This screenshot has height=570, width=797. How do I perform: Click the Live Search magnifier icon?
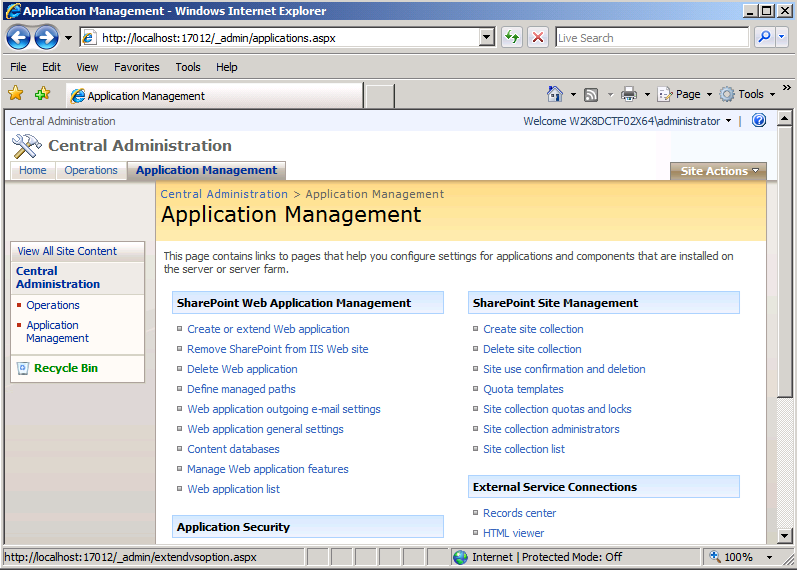[x=764, y=37]
